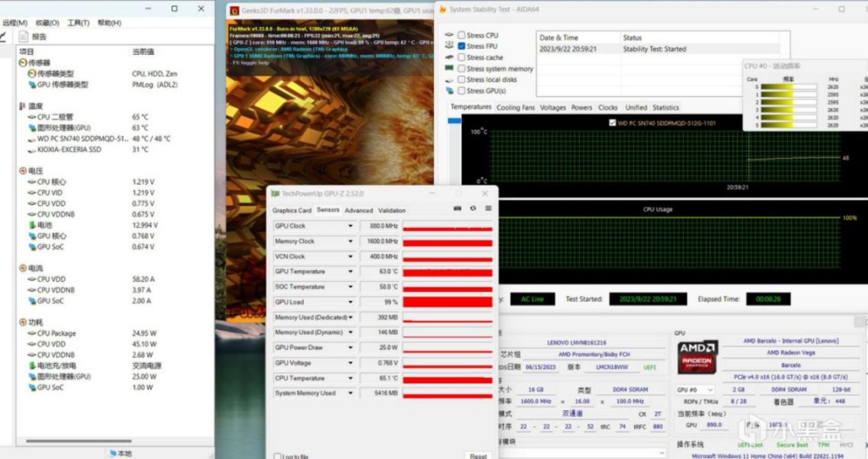
Task: Click the Stress GPU(s) icon
Action: pos(449,91)
